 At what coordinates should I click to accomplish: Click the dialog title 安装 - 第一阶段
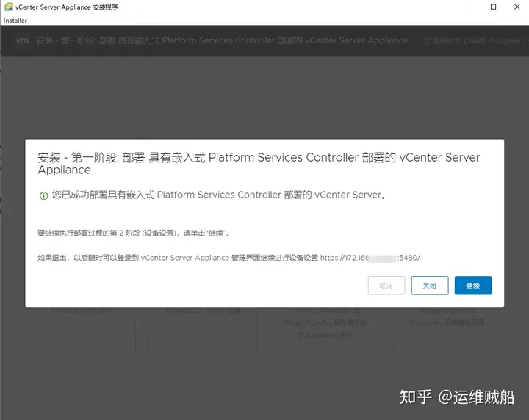click(259, 164)
